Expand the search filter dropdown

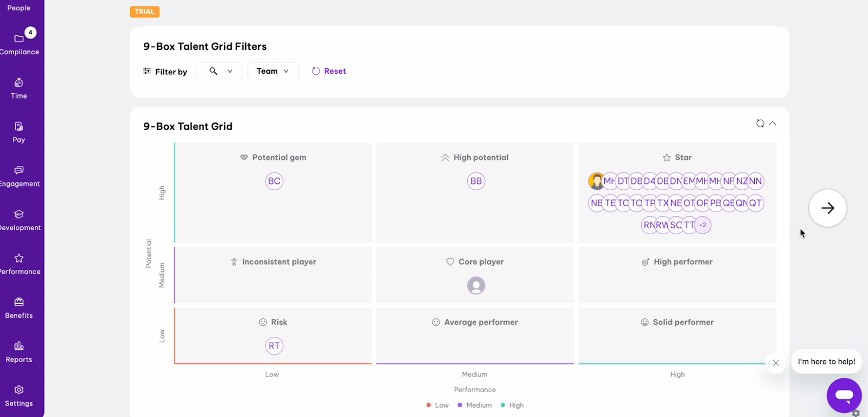pos(220,71)
